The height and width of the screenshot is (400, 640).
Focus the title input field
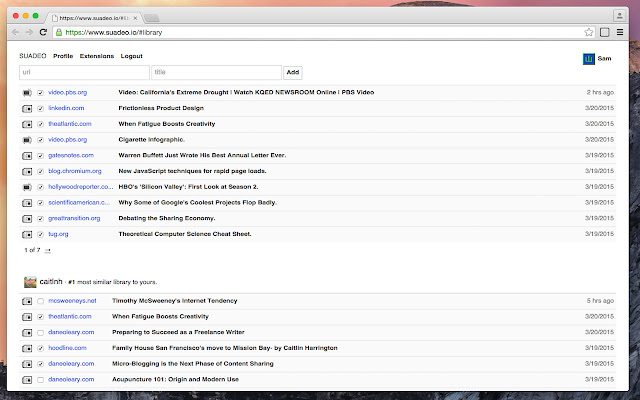[x=216, y=72]
